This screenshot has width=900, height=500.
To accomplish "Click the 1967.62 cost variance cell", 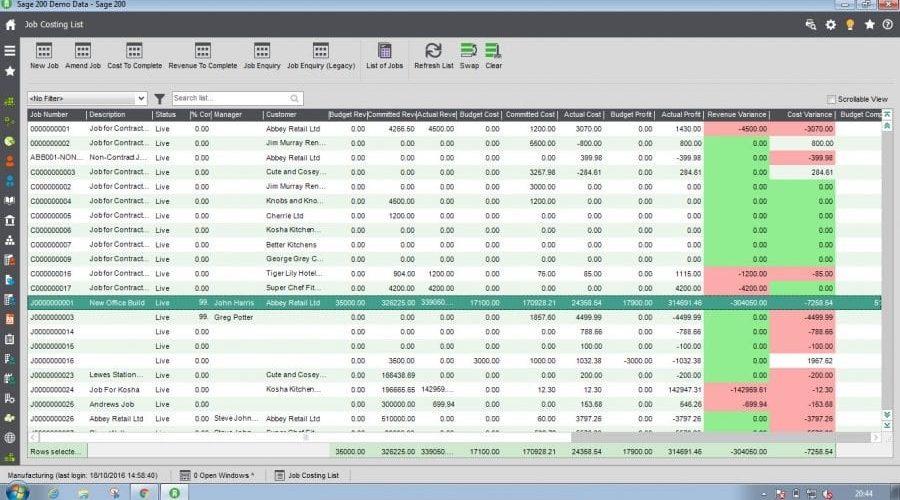I will tap(802, 361).
